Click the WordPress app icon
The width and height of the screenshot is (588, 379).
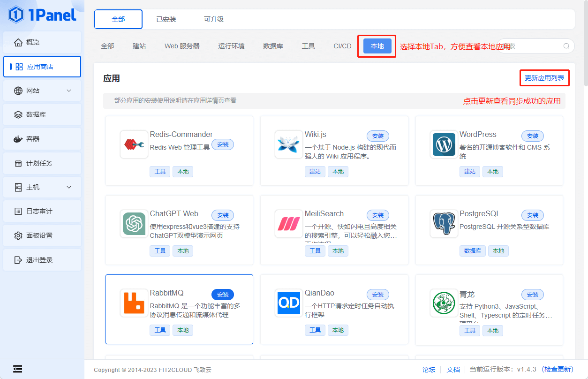pyautogui.click(x=444, y=144)
